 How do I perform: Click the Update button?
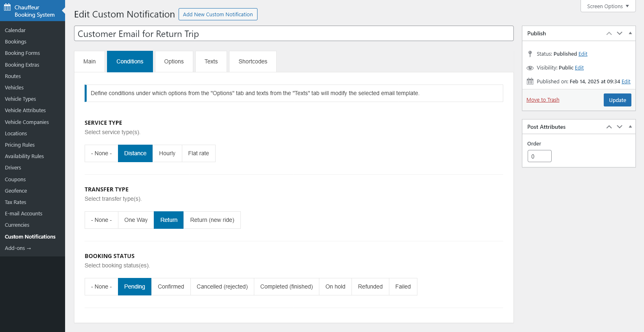tap(617, 100)
